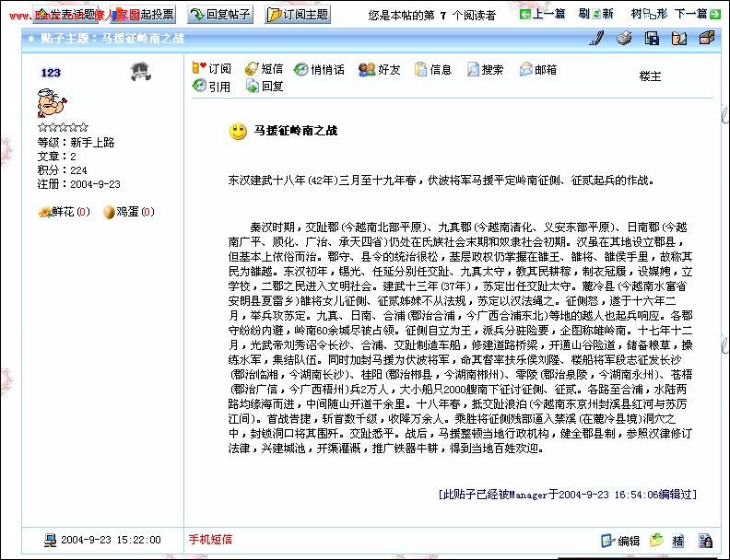
Task: Click the pen icon in topic header
Action: [x=596, y=39]
